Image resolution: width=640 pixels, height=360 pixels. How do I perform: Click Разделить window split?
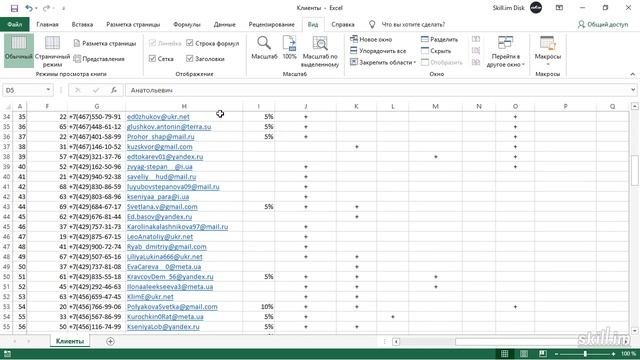[x=439, y=39]
